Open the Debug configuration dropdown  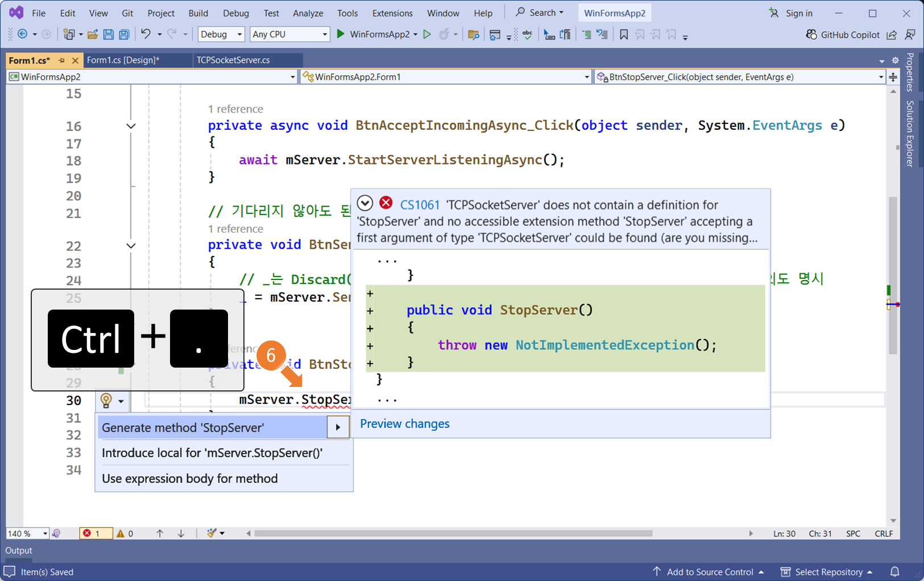[x=221, y=34]
